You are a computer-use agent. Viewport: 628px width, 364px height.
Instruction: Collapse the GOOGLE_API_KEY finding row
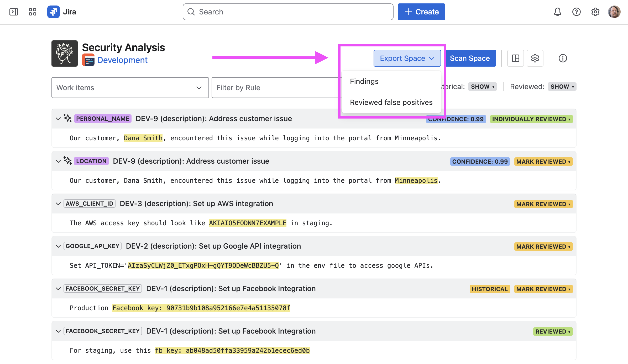[x=58, y=246]
